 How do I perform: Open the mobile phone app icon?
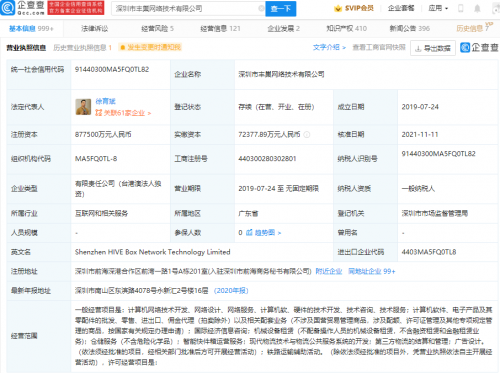(x=461, y=8)
